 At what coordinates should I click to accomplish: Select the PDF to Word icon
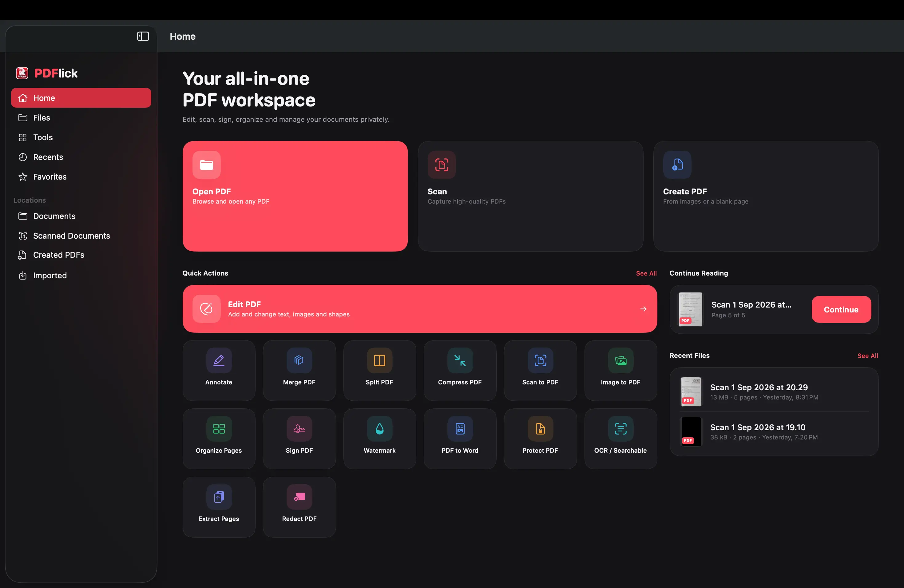460,428
